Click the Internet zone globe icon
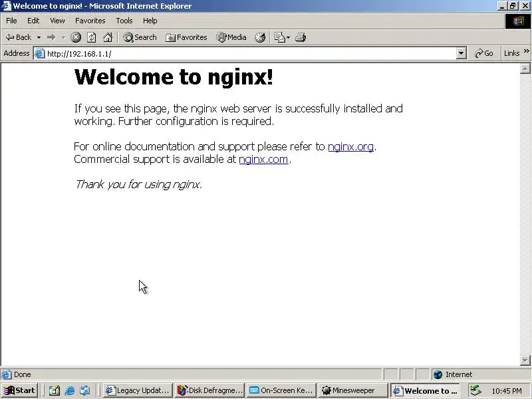Screen dimensions: 532x399 438,374
